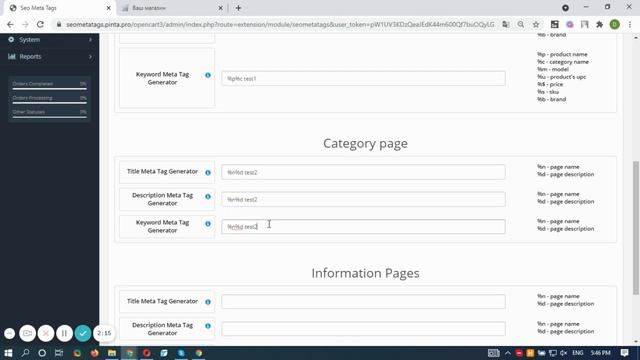Open the Chrome three-dot menu
This screenshot has width=640, height=360.
[630, 24]
